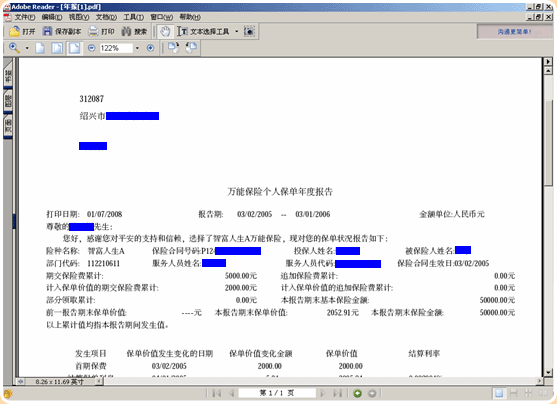This screenshot has height=404, width=557.
Task: Click the grey next view arrow
Action: (372, 393)
